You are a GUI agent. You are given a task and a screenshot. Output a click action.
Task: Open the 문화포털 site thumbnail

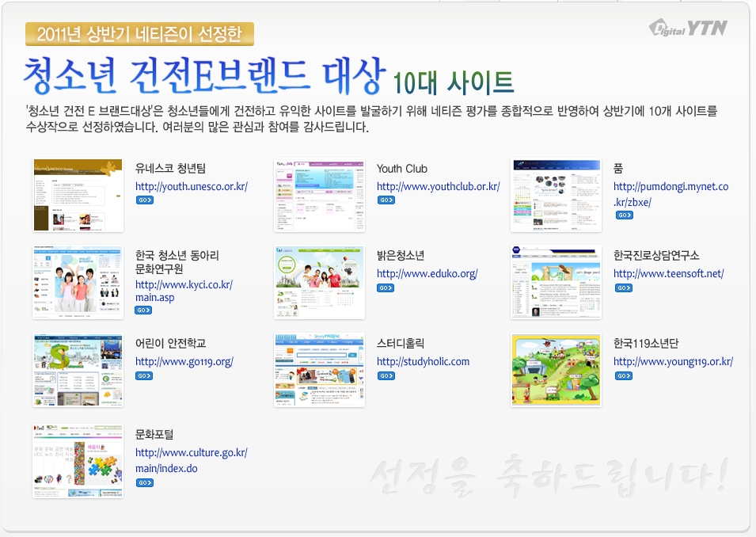(78, 461)
